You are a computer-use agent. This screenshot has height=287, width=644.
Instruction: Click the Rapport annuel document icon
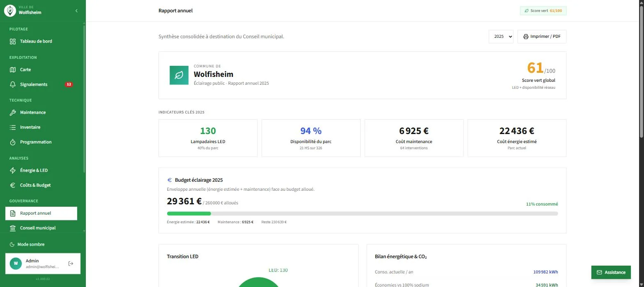click(x=13, y=213)
